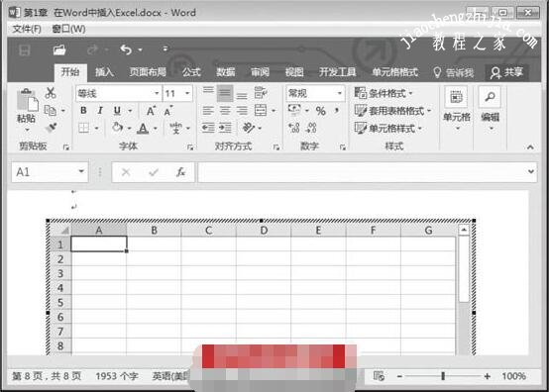Increase font size with large A
This screenshot has width=549, height=392.
151,111
